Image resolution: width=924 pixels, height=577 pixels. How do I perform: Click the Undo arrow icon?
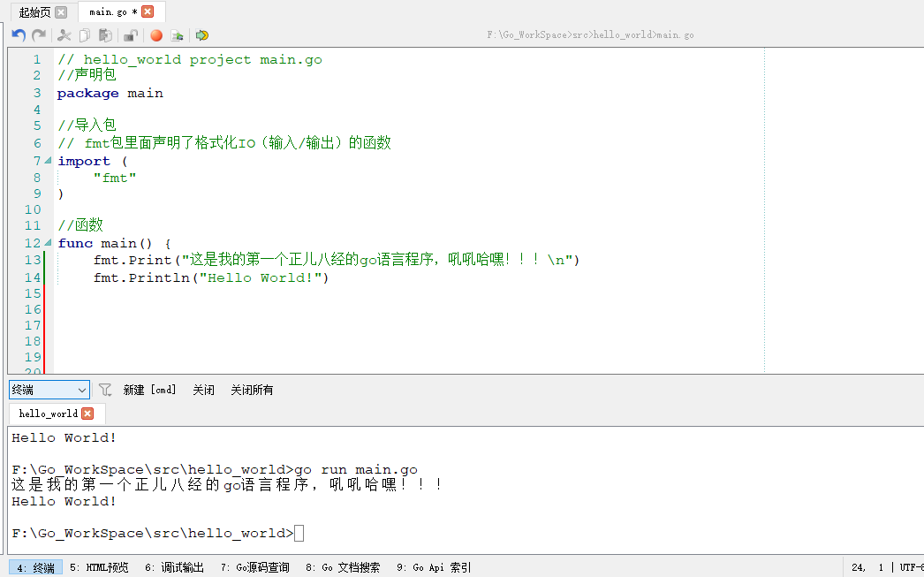[x=19, y=35]
